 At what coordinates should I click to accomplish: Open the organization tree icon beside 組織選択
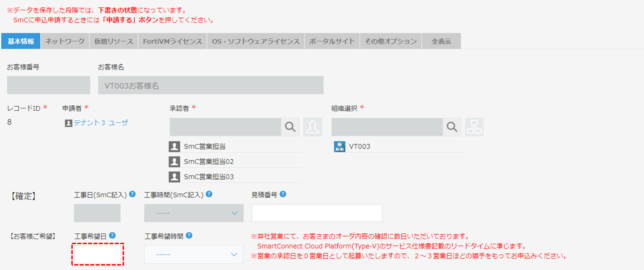click(474, 127)
